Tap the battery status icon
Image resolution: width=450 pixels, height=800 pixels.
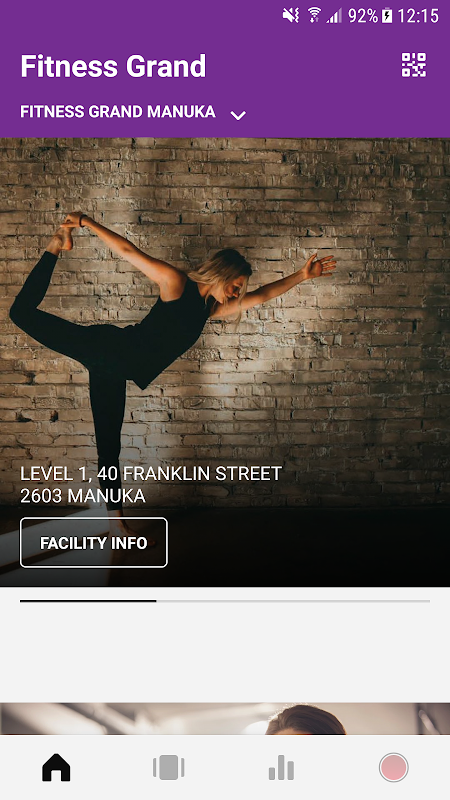coord(387,16)
